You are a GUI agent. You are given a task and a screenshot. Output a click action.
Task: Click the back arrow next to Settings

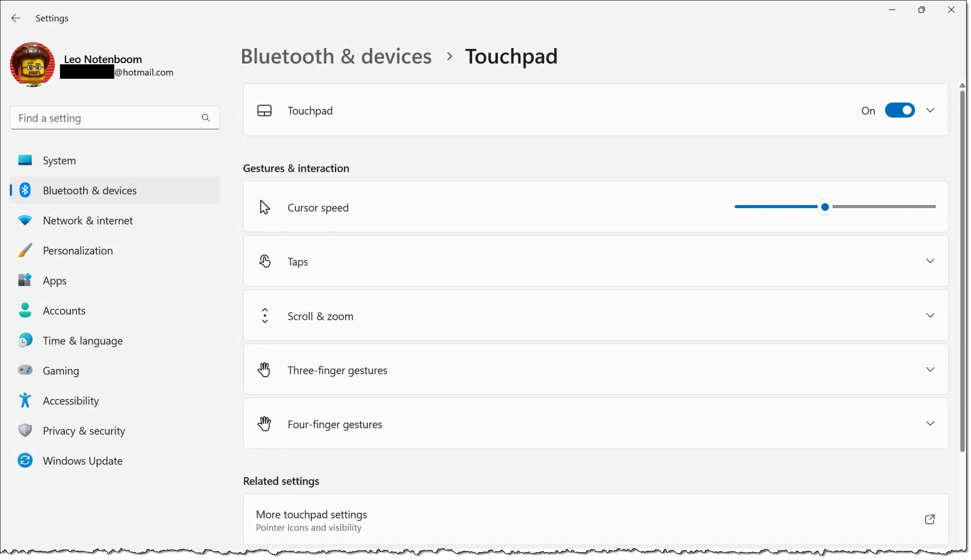(16, 18)
